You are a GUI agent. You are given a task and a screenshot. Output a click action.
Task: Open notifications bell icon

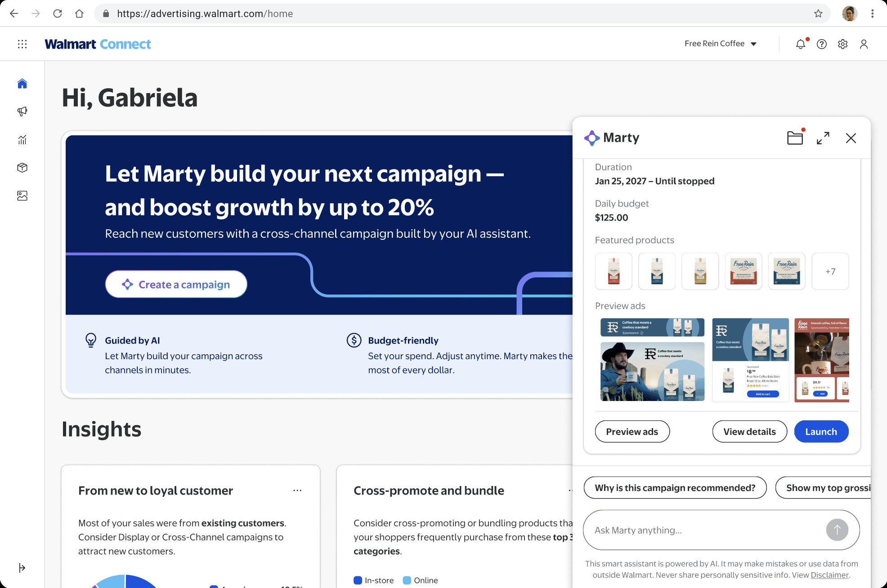[801, 44]
